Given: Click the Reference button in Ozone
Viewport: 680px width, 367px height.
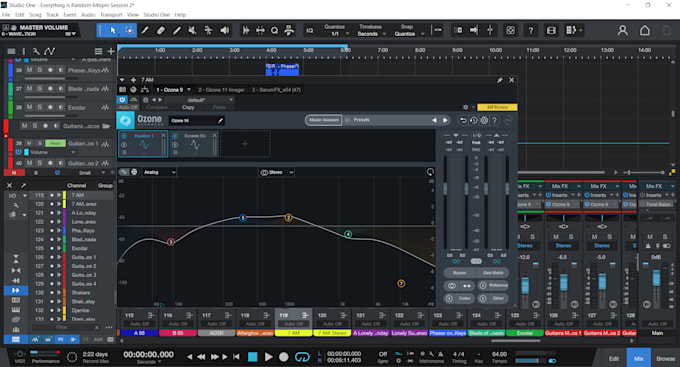Looking at the screenshot, I should coord(493,285).
